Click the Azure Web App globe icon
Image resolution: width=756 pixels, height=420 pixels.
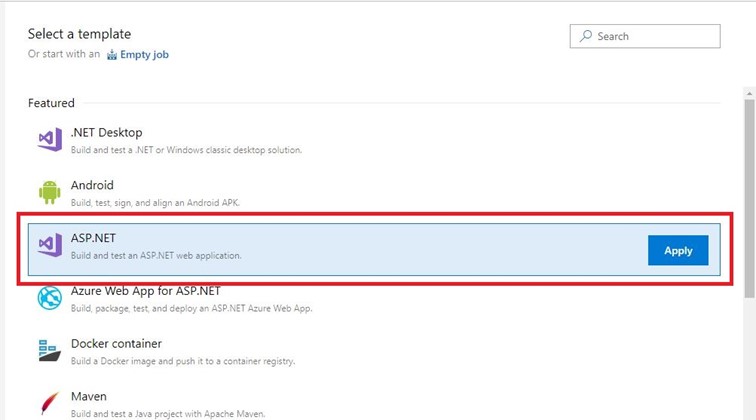pos(50,298)
